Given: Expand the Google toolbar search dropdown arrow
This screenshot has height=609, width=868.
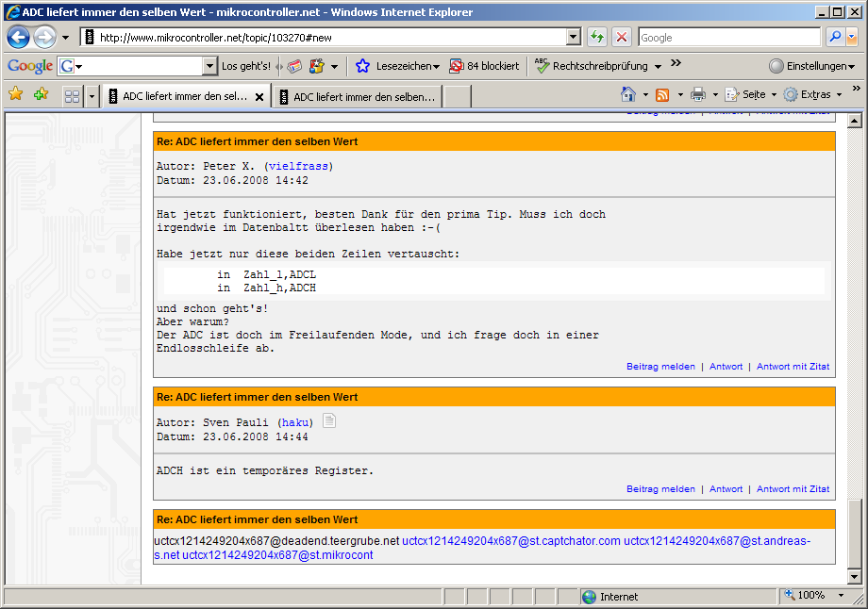Looking at the screenshot, I should coord(209,66).
